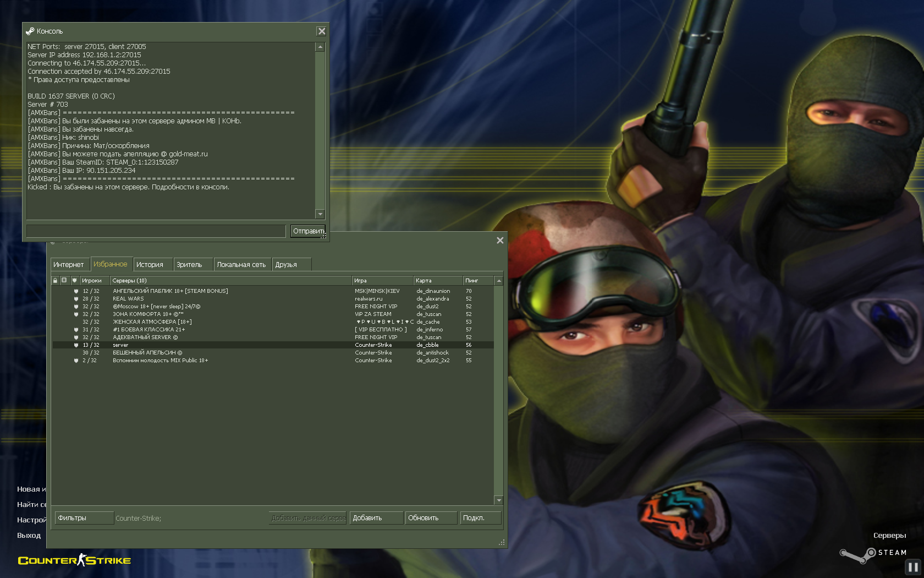Switch to Локальная сеть tab

pyautogui.click(x=242, y=265)
